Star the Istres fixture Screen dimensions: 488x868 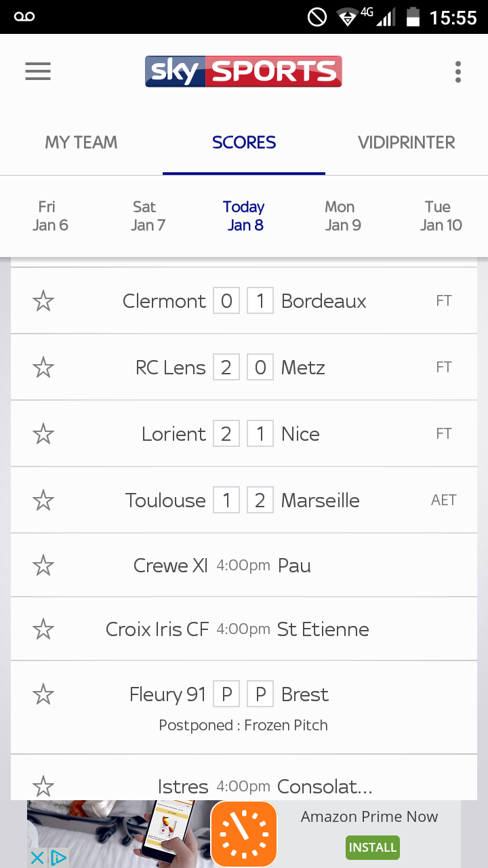(x=43, y=786)
